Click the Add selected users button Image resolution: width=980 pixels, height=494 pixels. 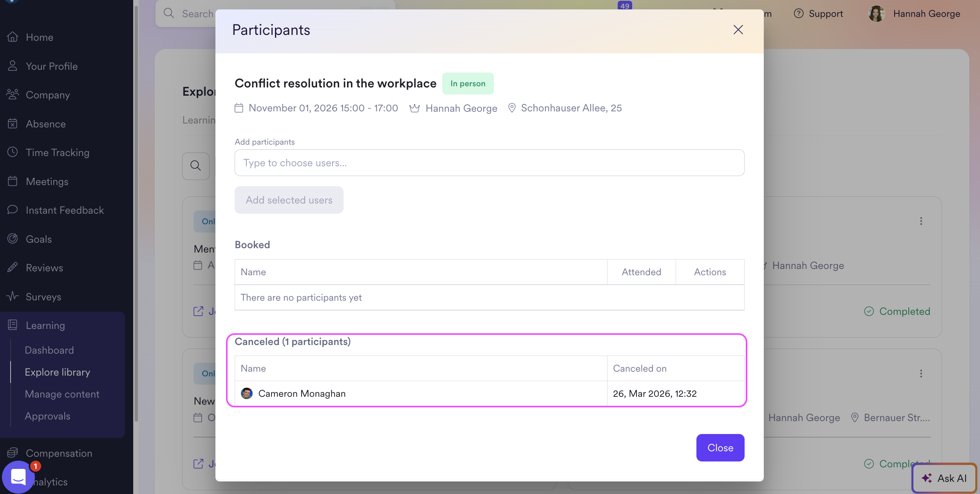(x=289, y=200)
